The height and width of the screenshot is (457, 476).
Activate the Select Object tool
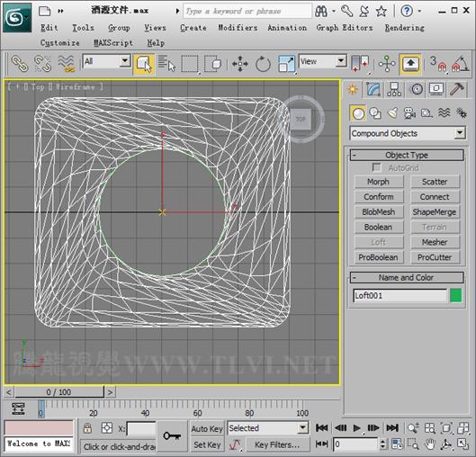click(144, 64)
